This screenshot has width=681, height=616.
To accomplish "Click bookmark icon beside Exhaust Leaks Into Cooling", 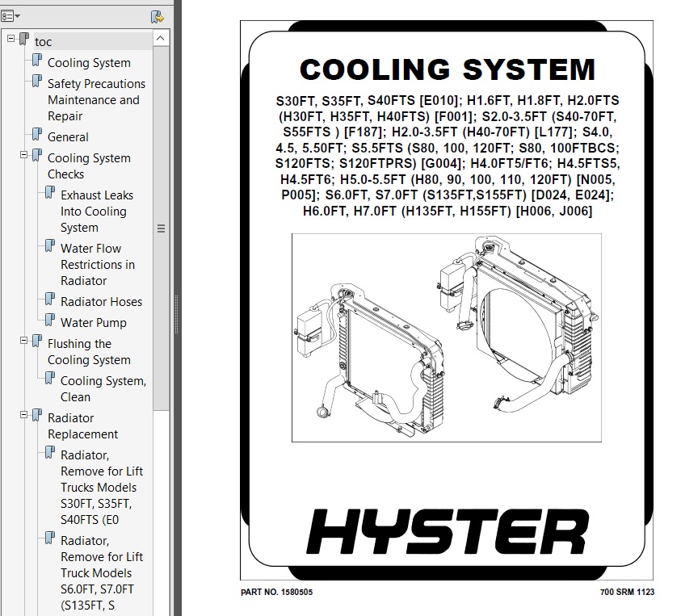I will [50, 192].
